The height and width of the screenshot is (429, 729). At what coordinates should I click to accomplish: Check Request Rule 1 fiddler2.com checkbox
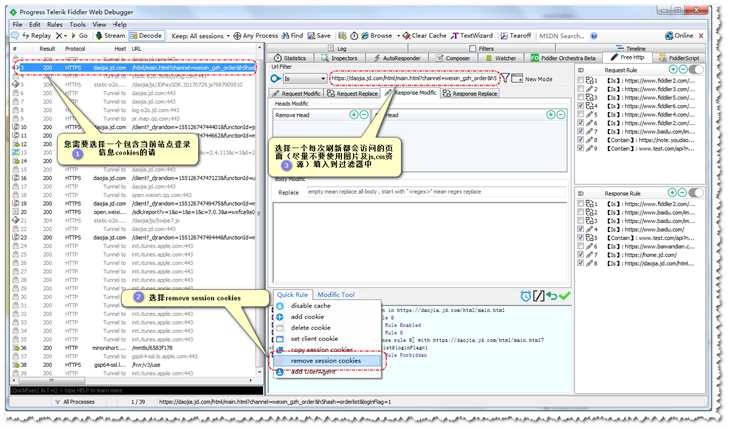(x=580, y=80)
